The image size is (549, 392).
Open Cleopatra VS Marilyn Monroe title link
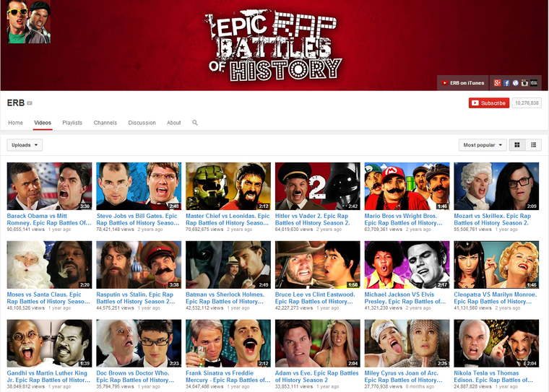(x=496, y=298)
